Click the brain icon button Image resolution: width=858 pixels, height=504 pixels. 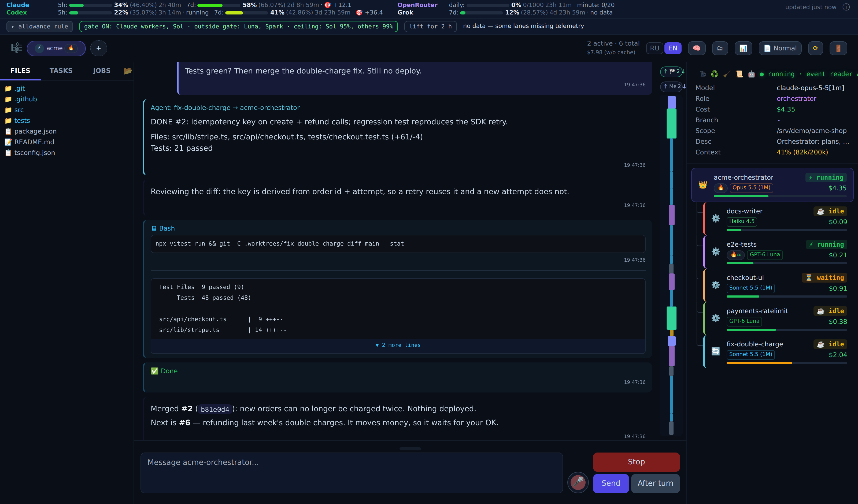point(696,48)
